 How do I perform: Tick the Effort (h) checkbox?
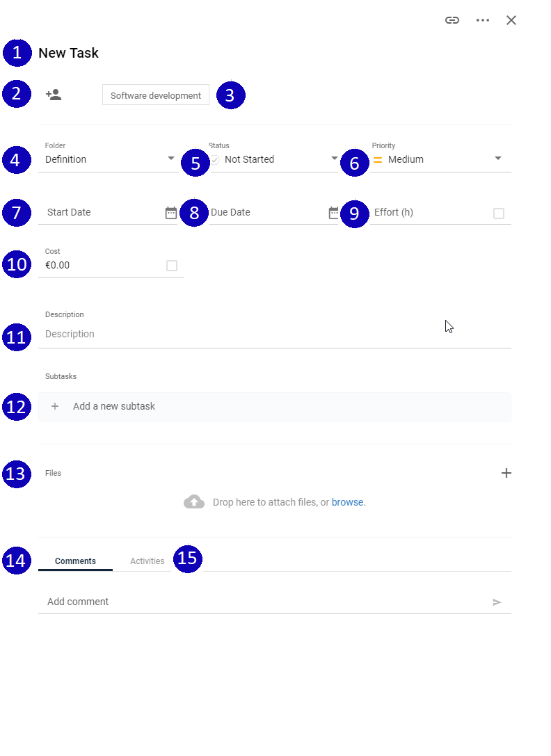(499, 213)
